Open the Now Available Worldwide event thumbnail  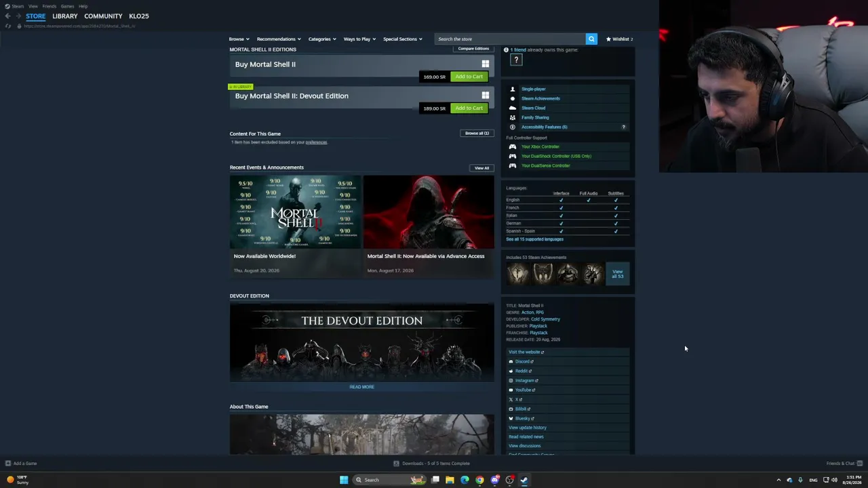pyautogui.click(x=295, y=212)
